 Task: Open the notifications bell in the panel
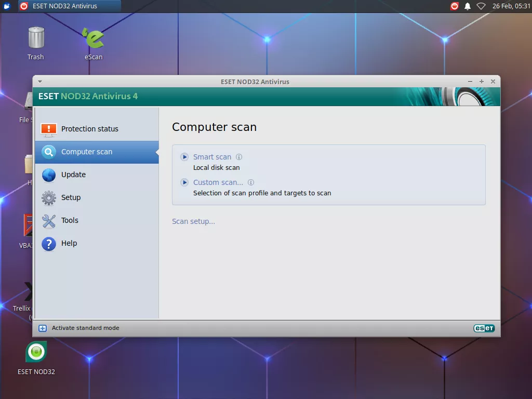point(468,6)
